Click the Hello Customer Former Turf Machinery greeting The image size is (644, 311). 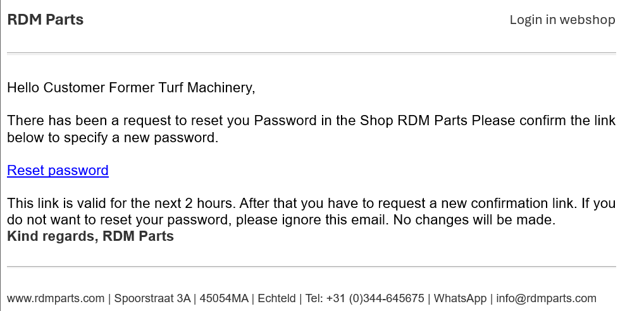[131, 88]
